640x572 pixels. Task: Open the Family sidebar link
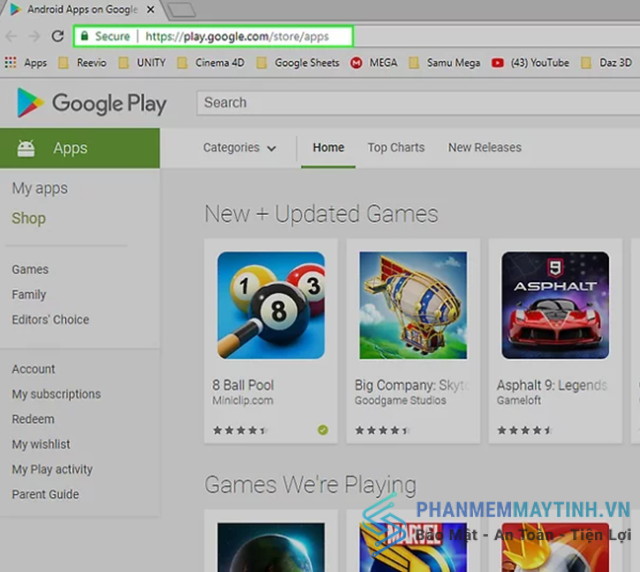[29, 294]
